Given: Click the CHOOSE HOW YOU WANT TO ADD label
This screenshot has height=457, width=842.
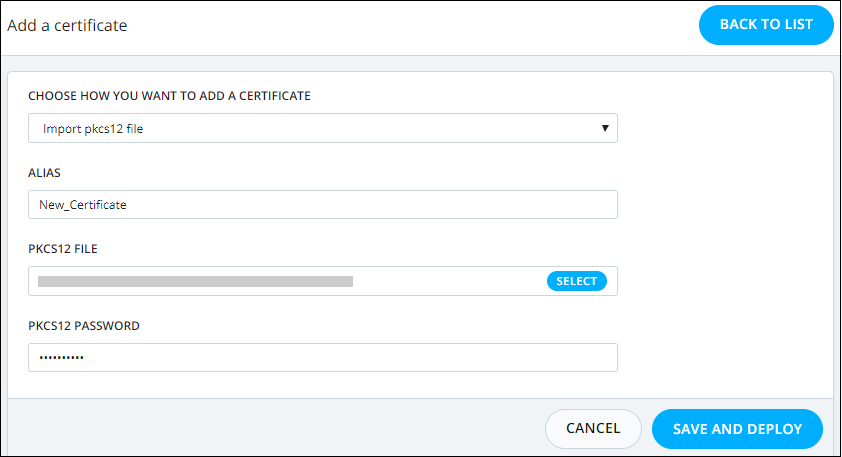Looking at the screenshot, I should click(169, 96).
